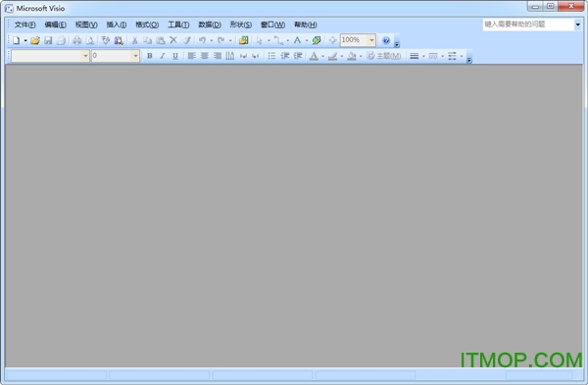Save the drawing with the floppy disk icon
Viewport: 588px width, 385px height.
[48, 40]
